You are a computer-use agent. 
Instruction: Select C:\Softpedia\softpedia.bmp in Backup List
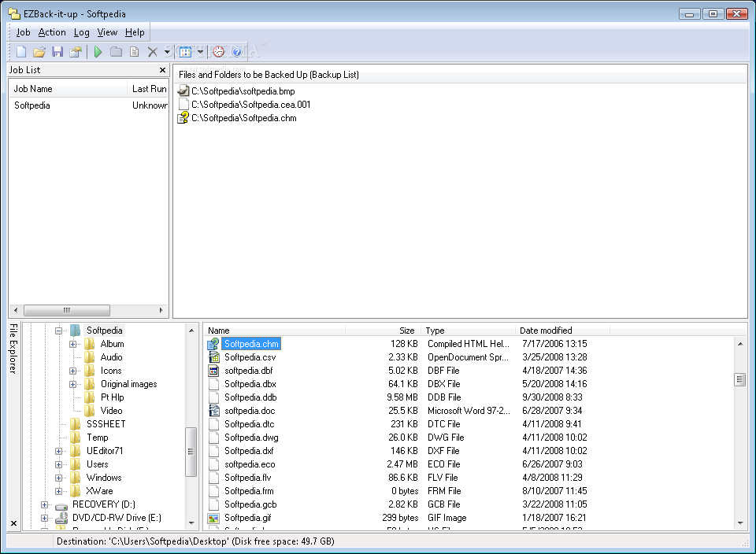coord(243,91)
